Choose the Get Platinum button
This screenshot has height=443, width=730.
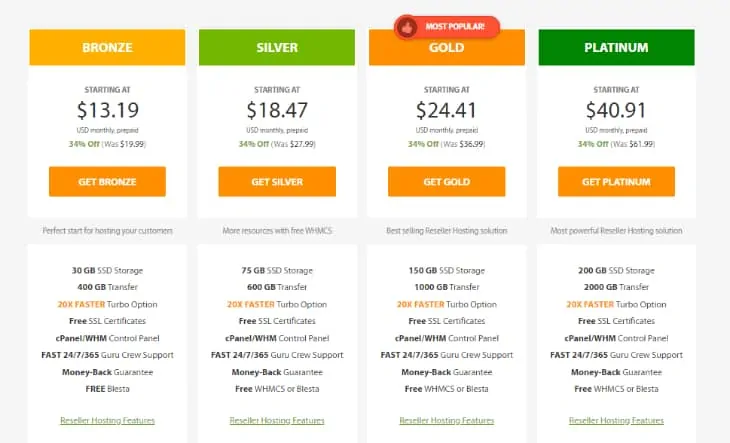click(x=616, y=182)
